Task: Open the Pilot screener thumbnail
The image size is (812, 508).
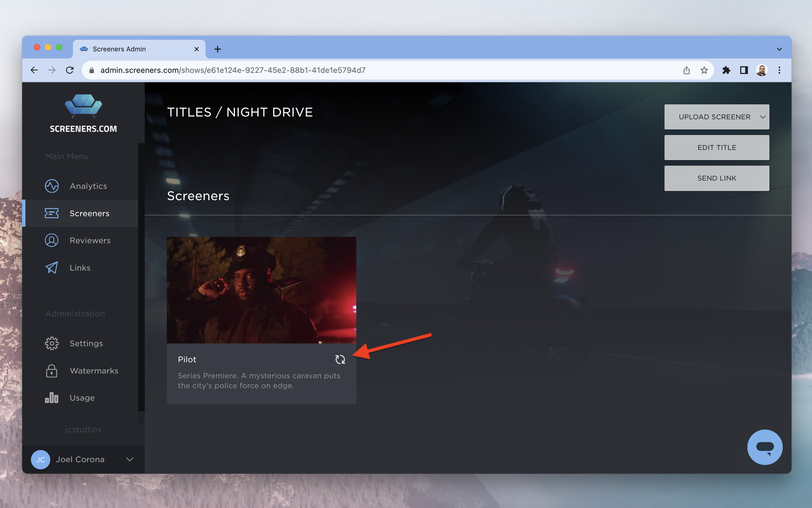Action: (261, 290)
